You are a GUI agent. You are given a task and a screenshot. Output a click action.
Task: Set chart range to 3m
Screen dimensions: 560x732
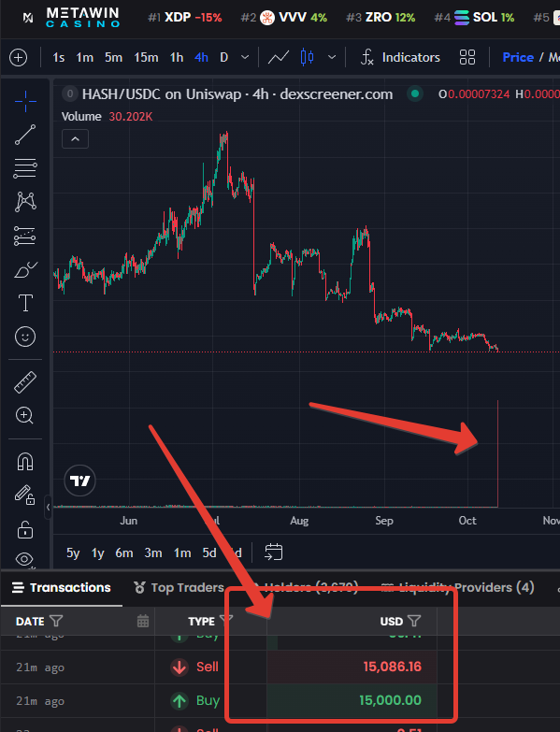[153, 553]
